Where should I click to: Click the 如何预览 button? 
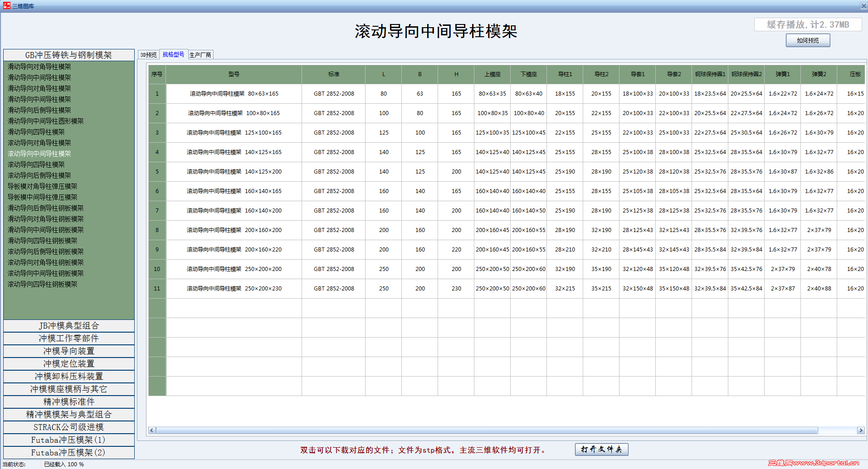coord(808,40)
